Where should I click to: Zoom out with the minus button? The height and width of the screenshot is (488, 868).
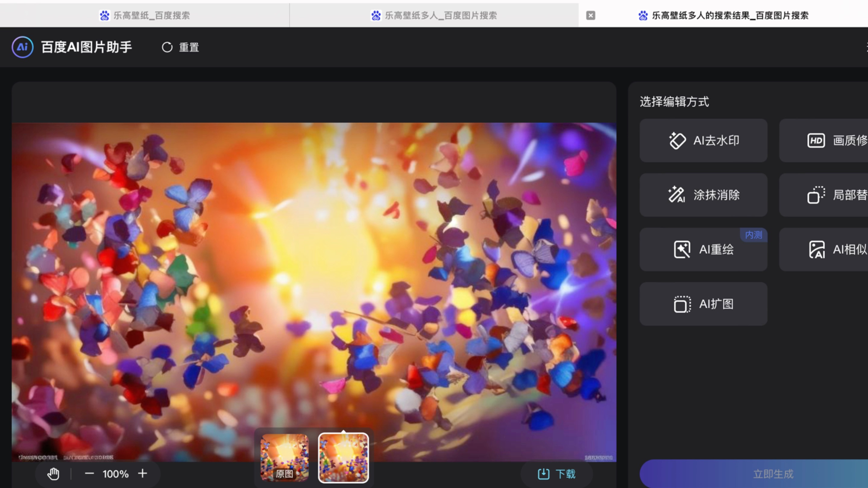click(89, 474)
